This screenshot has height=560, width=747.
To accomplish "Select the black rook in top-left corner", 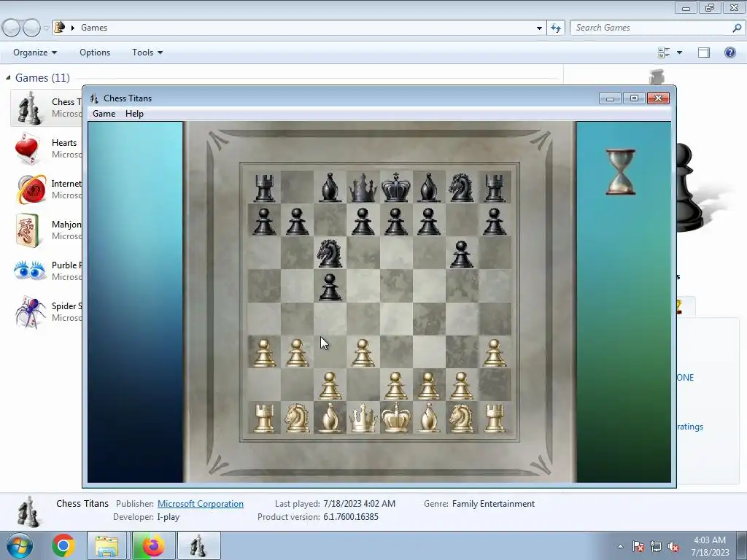I will (x=264, y=188).
